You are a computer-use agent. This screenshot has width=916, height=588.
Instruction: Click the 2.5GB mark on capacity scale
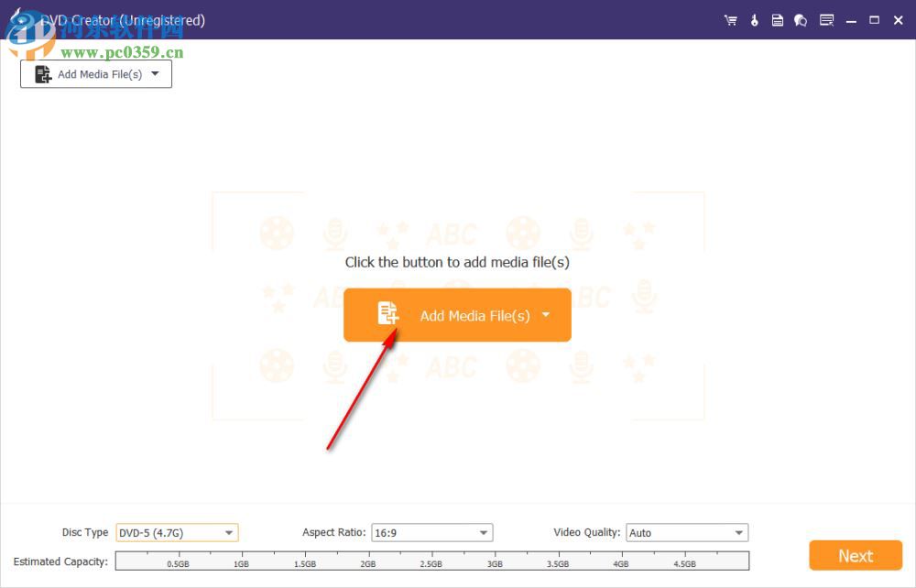[x=431, y=564]
